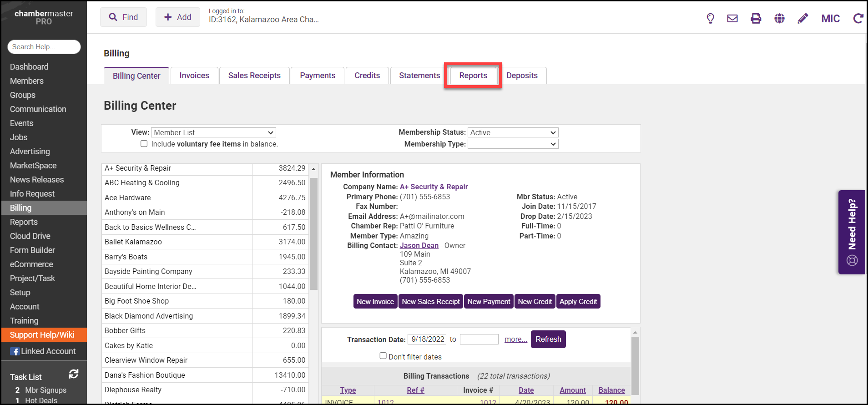This screenshot has height=405, width=868.
Task: Expand the Membership Status dropdown
Action: pyautogui.click(x=513, y=132)
